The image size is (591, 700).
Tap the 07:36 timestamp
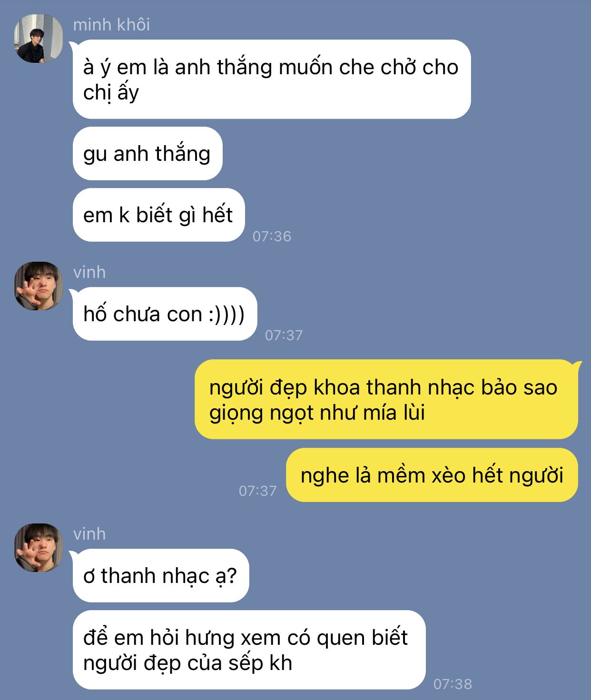click(272, 236)
